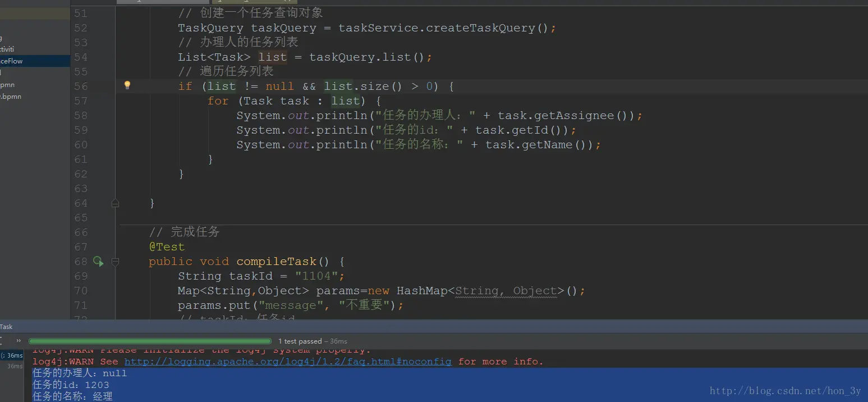This screenshot has width=868, height=402.
Task: Place the cursor on the "1104" string literal
Action: coord(316,276)
